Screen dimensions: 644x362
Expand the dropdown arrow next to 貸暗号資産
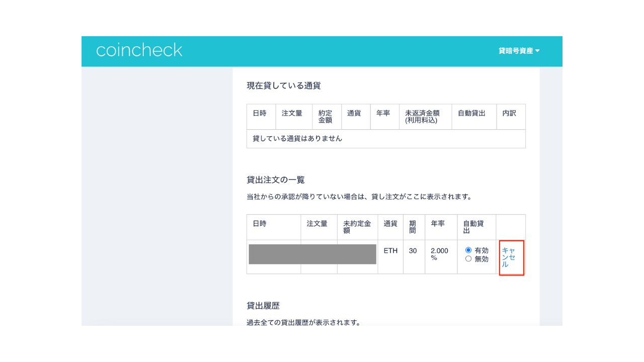point(537,50)
